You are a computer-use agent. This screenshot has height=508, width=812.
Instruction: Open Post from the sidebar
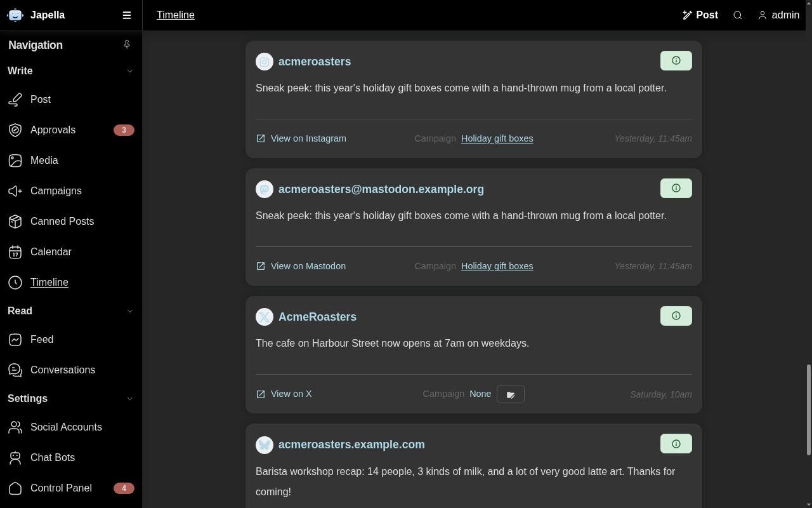pos(71,100)
